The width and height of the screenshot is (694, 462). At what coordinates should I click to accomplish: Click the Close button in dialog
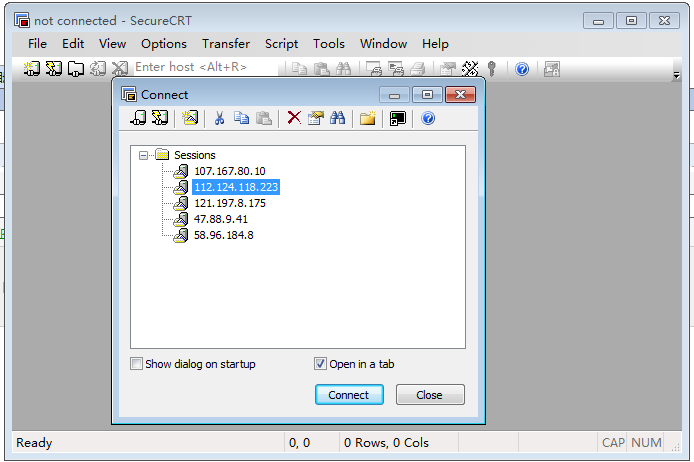coord(430,394)
